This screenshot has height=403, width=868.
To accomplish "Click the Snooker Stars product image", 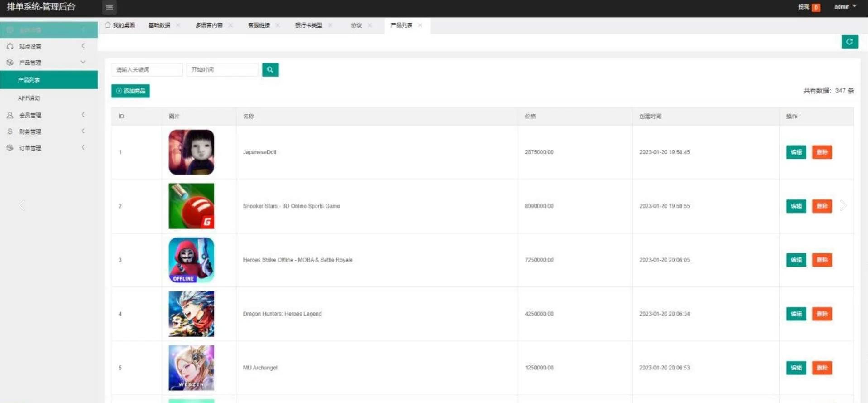I will pos(191,206).
